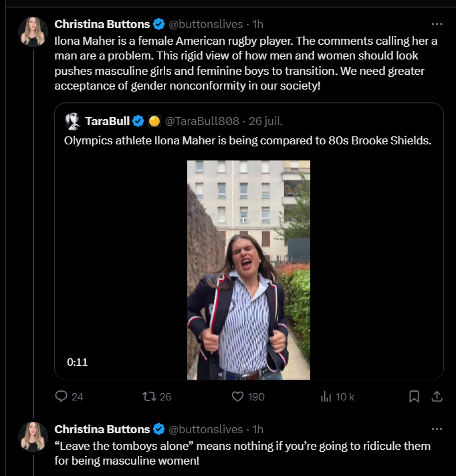Open @buttonslives handle on first tweet
This screenshot has width=456, height=476.
206,25
